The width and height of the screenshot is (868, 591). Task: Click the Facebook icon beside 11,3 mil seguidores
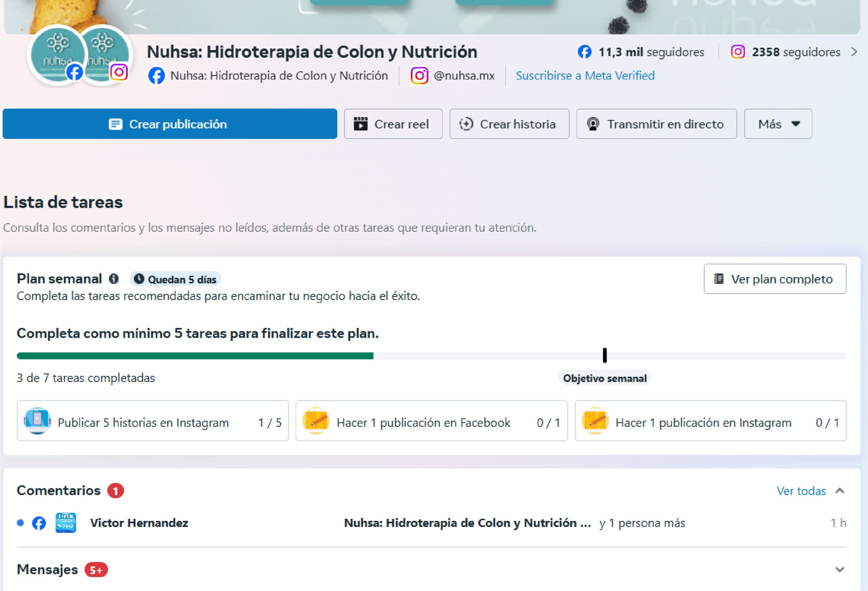[x=584, y=52]
